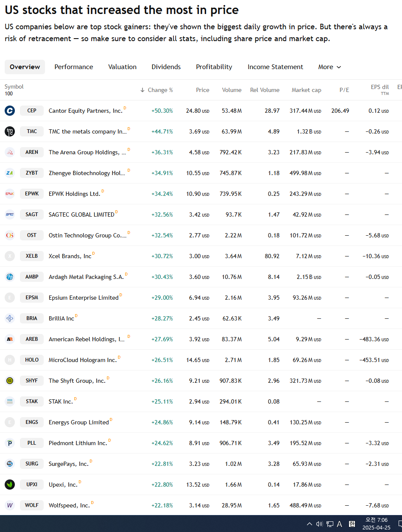This screenshot has width=402, height=532.
Task: Show hidden system tray icons chevron
Action: [x=310, y=524]
